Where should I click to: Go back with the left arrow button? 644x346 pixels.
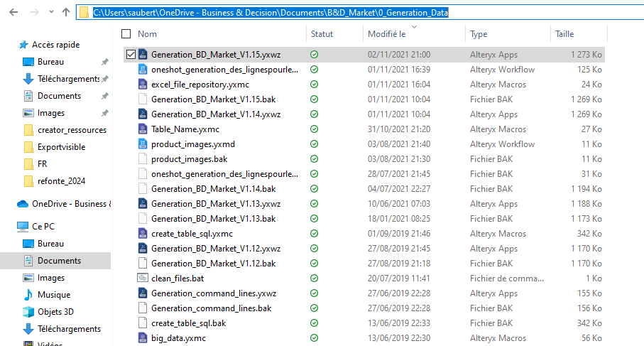[13, 12]
